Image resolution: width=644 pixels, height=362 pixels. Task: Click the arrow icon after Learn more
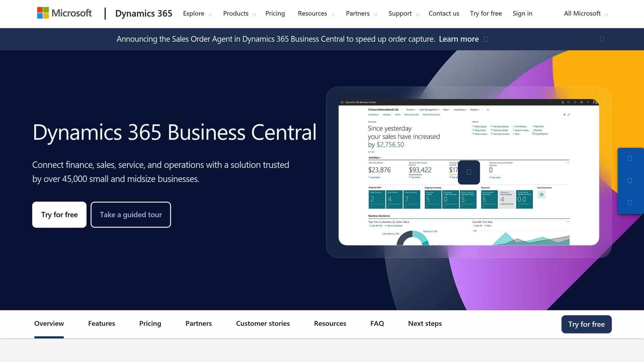[x=486, y=39]
